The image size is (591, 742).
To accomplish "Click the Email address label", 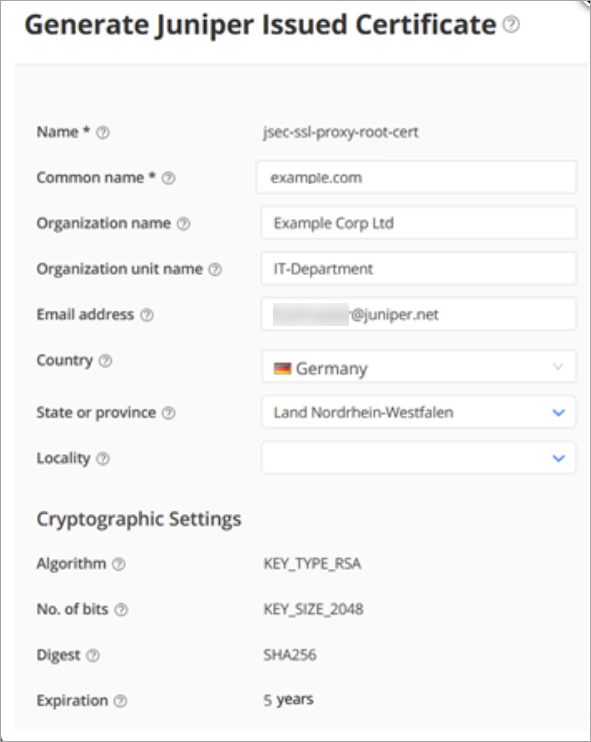I will point(85,315).
